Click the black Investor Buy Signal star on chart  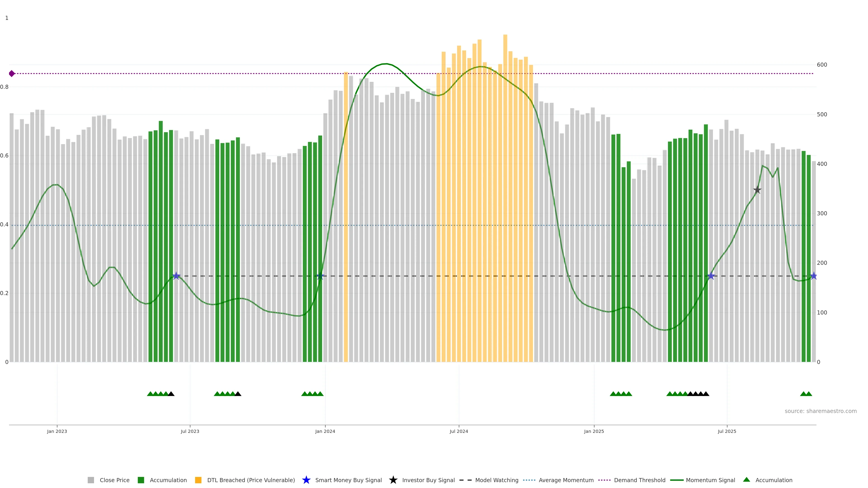click(757, 190)
